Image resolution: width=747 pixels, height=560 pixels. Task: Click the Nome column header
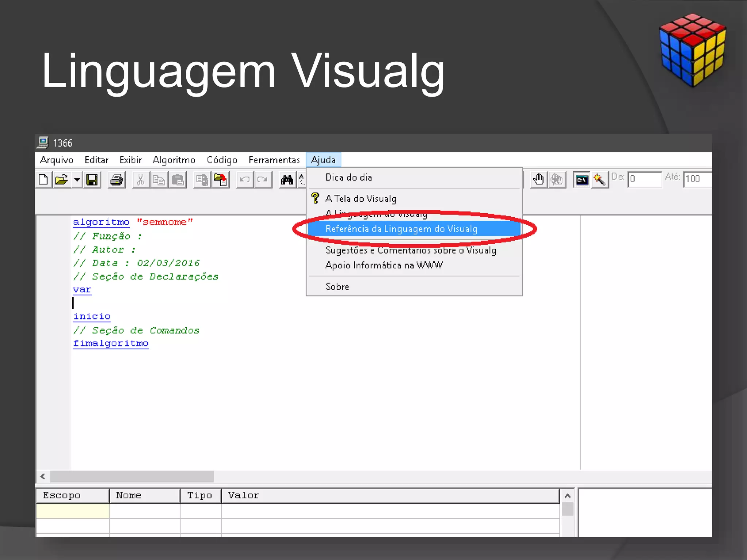(x=145, y=496)
